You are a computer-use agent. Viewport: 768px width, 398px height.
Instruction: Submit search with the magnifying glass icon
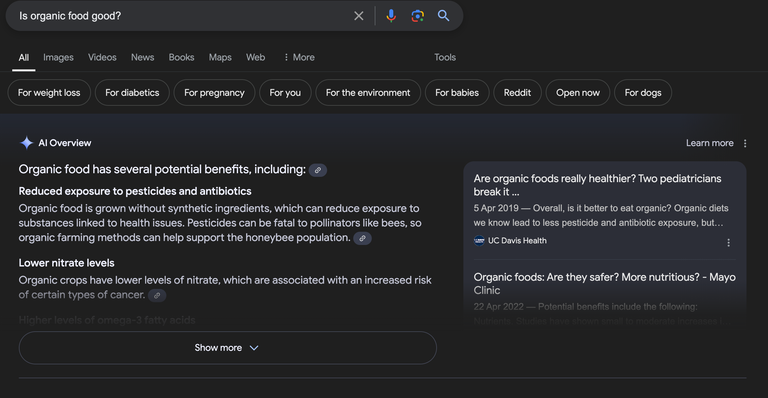coord(443,16)
